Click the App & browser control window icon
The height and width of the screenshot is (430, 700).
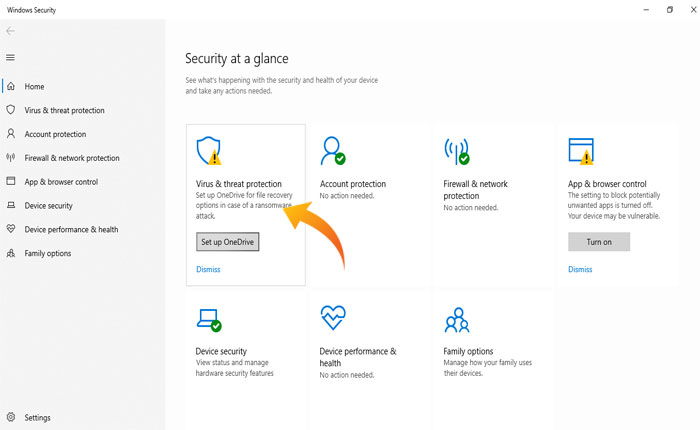[x=581, y=151]
